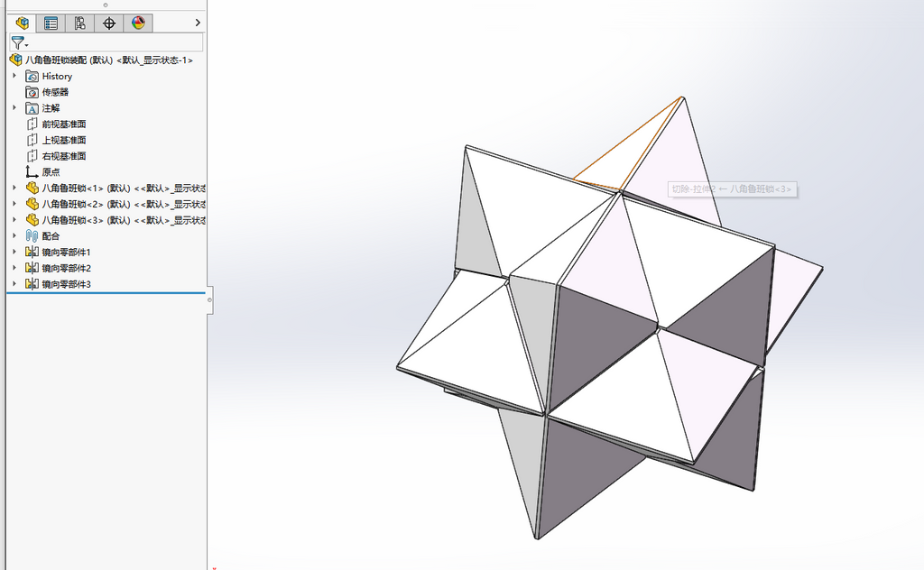This screenshot has width=924, height=570.
Task: Select the 配合 mates label
Action: (x=51, y=236)
